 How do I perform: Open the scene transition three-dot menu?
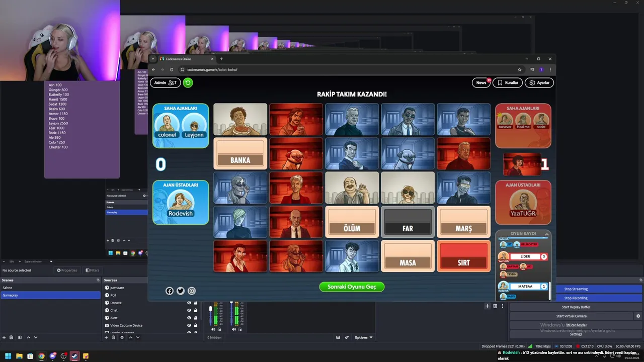502,306
